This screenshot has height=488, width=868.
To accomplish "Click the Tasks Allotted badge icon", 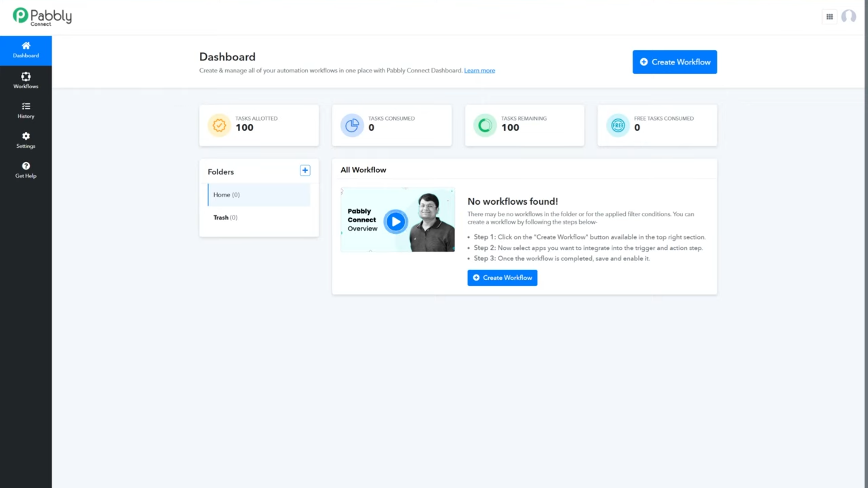I will tap(219, 125).
